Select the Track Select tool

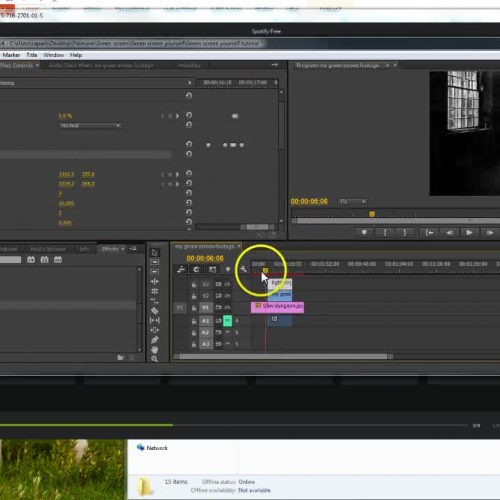[x=155, y=262]
